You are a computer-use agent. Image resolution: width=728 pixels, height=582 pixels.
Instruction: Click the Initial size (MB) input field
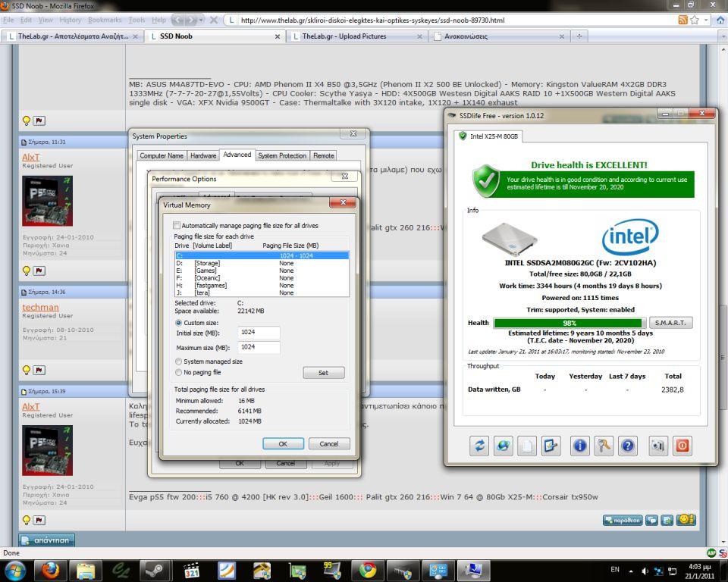(x=259, y=333)
